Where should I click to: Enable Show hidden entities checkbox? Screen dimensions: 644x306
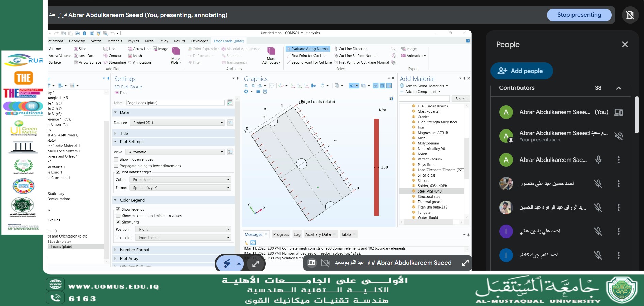[x=116, y=159]
